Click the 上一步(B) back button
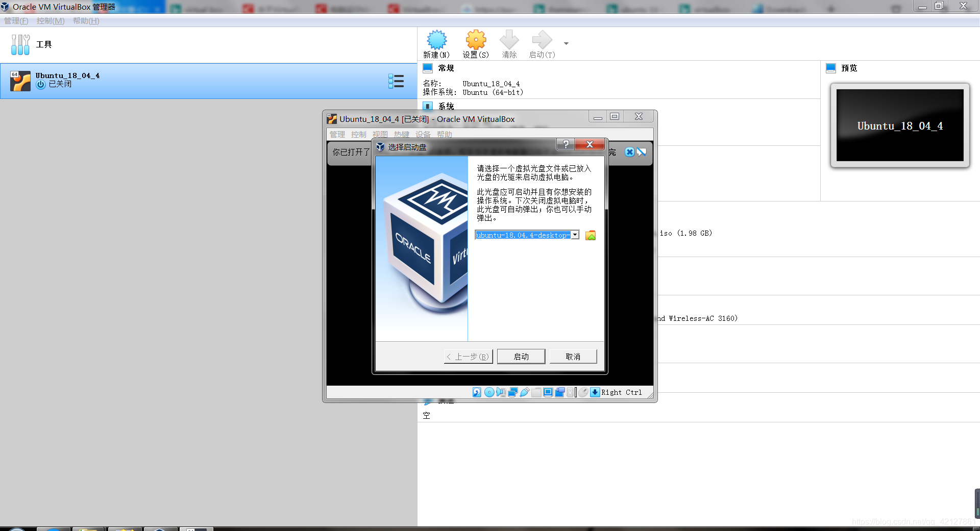This screenshot has height=531, width=980. [x=468, y=357]
